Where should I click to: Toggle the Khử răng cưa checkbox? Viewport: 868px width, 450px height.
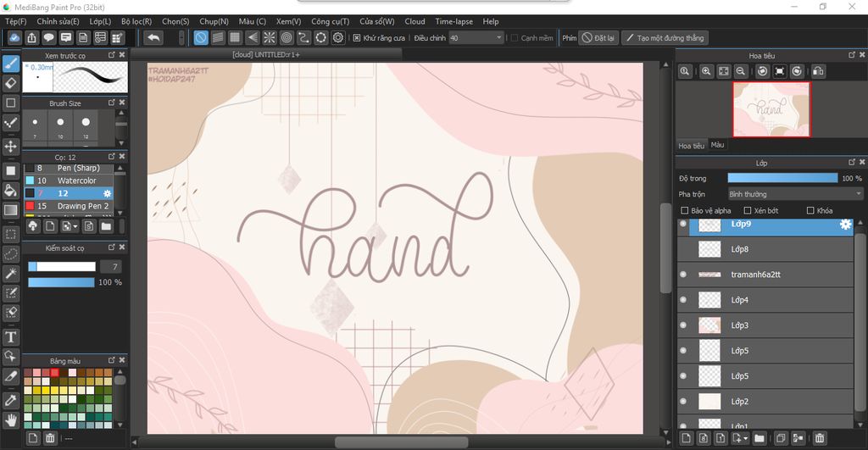point(357,37)
